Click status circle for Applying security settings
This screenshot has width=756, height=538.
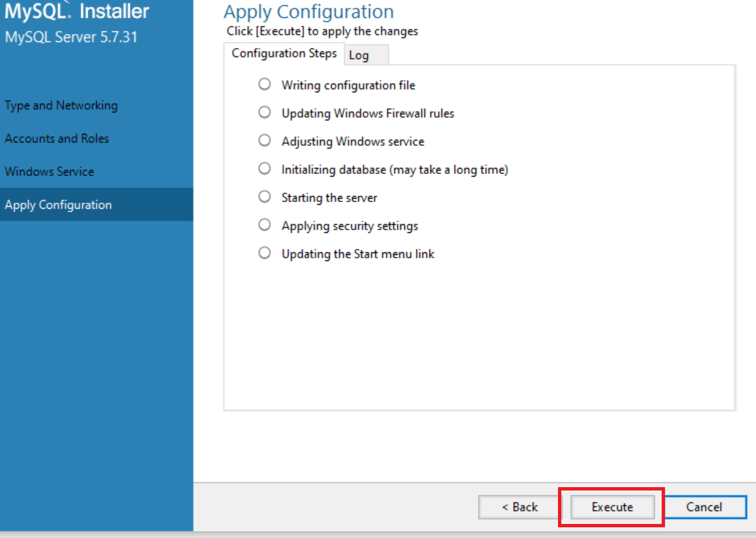pos(264,225)
